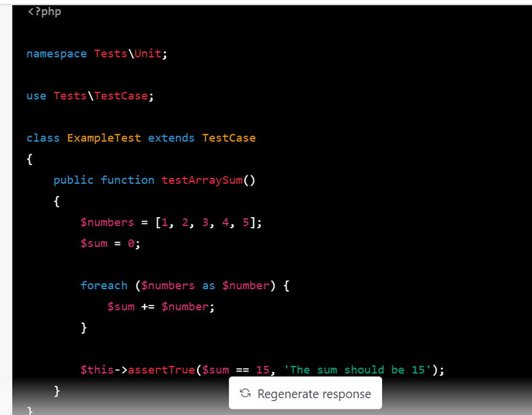The image size is (532, 415).
Task: Click the namespace keyword in code
Action: tap(57, 54)
